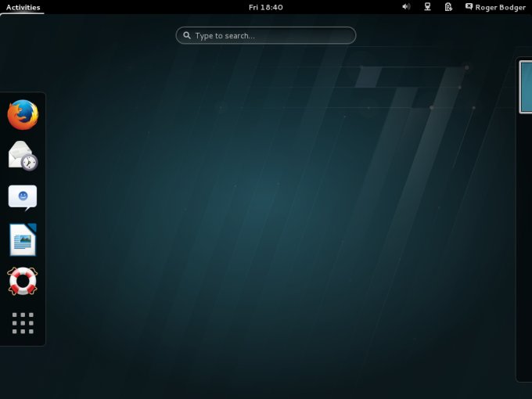Open the clock showing Fri 18:40
The image size is (532, 399).
(x=266, y=7)
